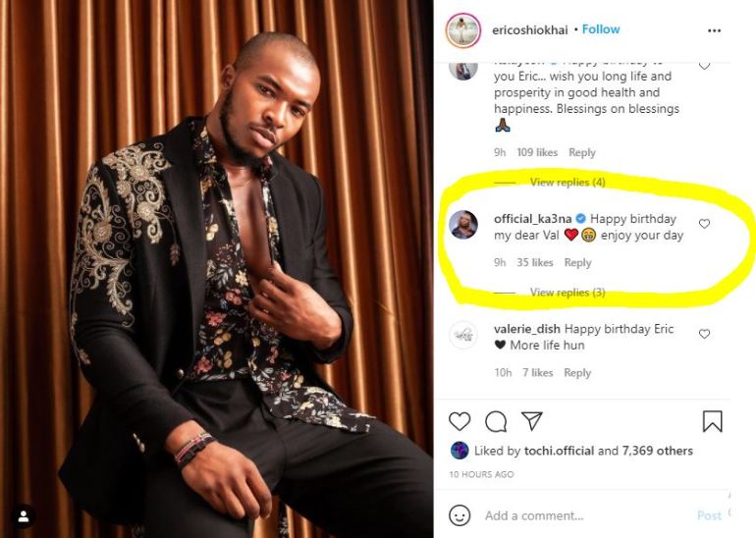
Task: Follow ericoshiokhai
Action: [601, 29]
